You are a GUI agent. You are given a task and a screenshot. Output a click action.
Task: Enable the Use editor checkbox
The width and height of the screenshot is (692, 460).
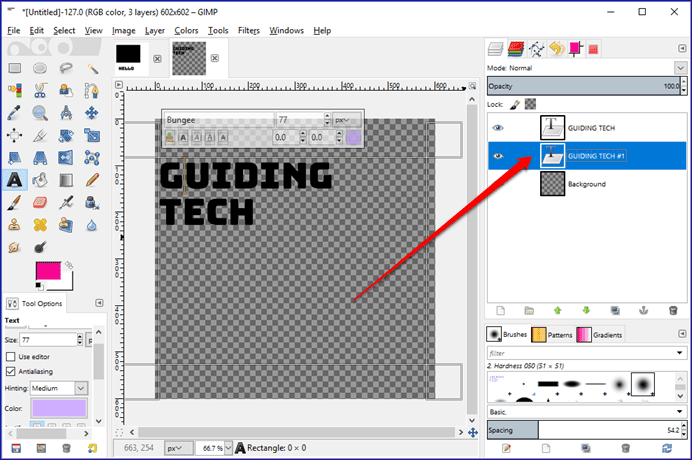tap(11, 357)
